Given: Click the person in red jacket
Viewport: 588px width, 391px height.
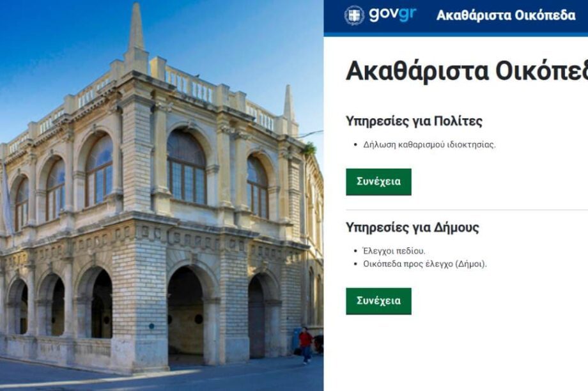Looking at the screenshot, I should 306,345.
